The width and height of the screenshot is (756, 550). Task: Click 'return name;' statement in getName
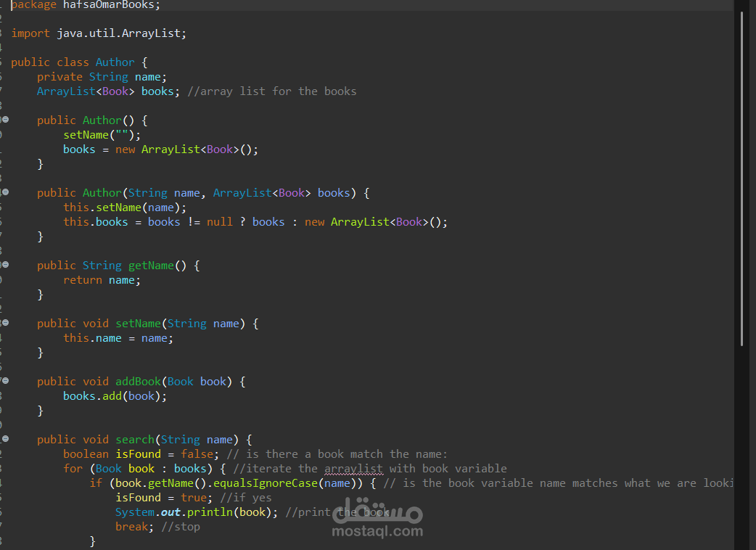(102, 281)
